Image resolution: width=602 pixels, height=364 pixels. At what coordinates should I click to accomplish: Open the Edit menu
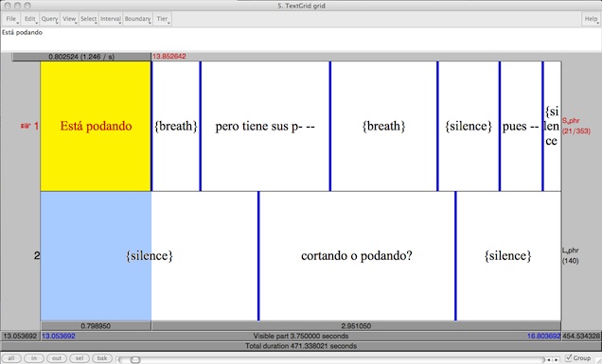click(x=30, y=19)
